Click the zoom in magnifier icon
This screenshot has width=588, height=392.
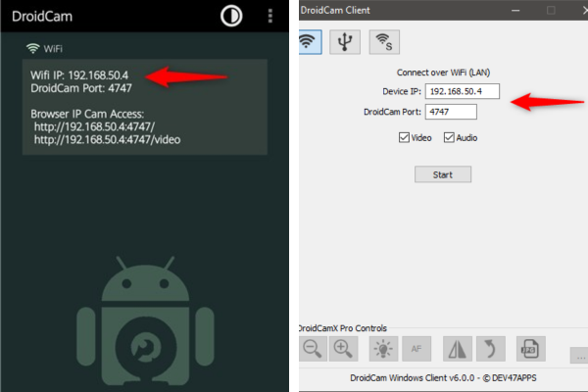click(x=343, y=349)
